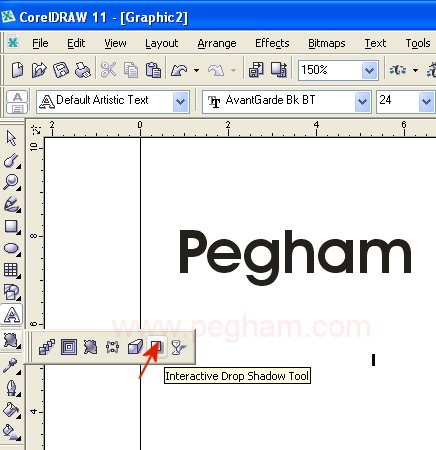Screen dimensions: 436x450
Task: Choose the Graph Paper tool
Action: [11, 270]
